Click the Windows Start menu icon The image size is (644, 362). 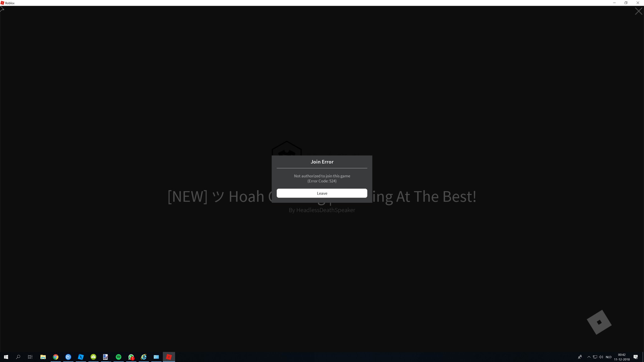(6, 357)
